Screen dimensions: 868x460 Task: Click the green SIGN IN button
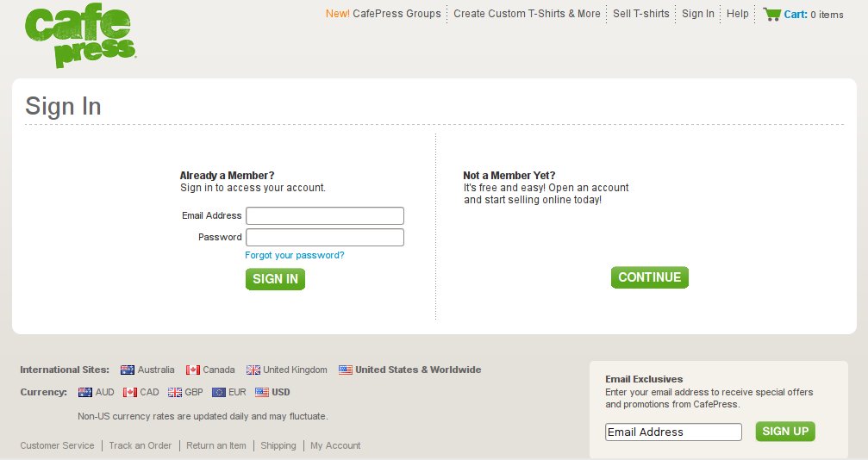(275, 279)
